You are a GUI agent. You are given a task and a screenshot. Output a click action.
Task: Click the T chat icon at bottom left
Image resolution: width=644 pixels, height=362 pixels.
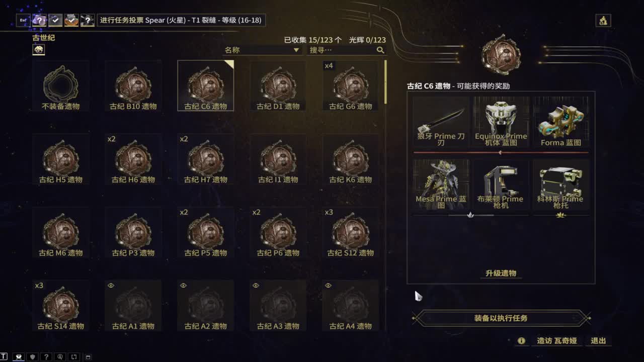pyautogui.click(x=4, y=357)
